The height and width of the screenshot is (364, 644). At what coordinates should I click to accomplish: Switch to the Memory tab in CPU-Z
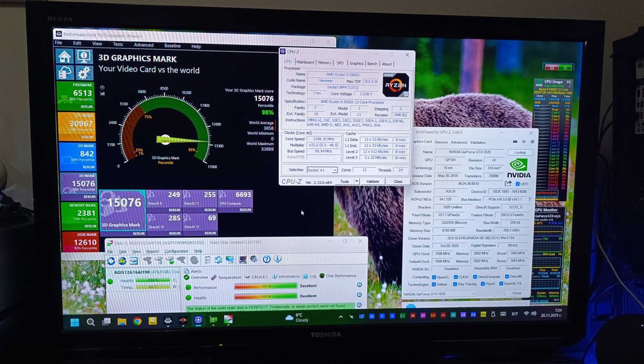click(x=325, y=63)
